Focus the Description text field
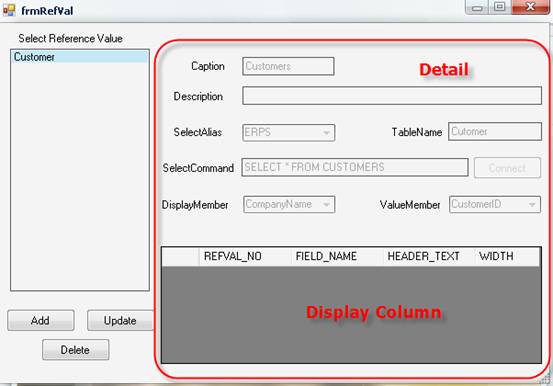The image size is (553, 386). point(392,96)
